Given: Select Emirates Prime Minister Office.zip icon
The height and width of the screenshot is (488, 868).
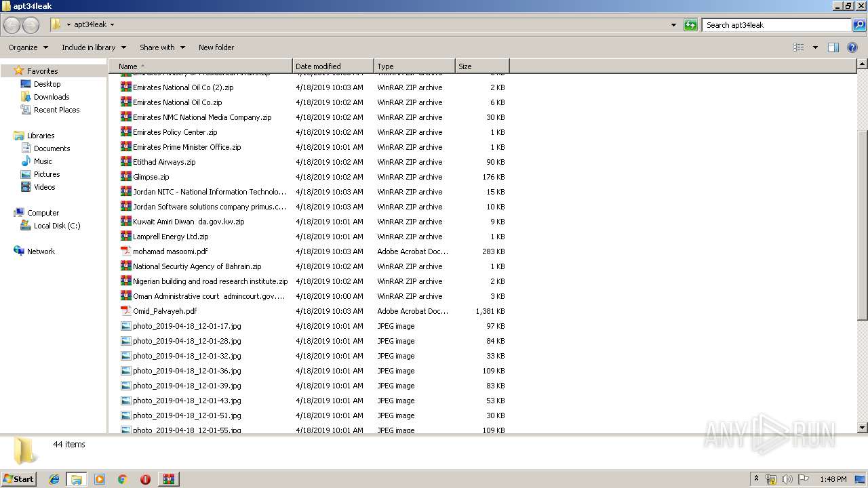Looking at the screenshot, I should coord(126,147).
